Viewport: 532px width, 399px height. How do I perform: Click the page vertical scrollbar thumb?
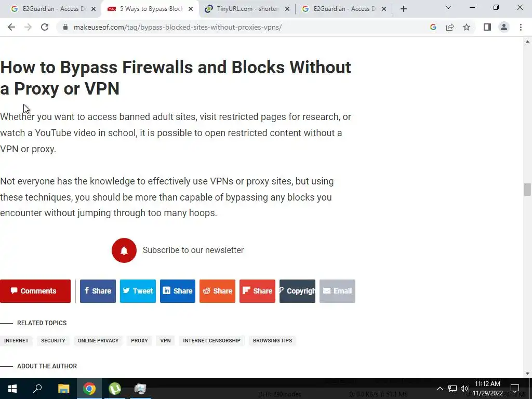pos(527,190)
